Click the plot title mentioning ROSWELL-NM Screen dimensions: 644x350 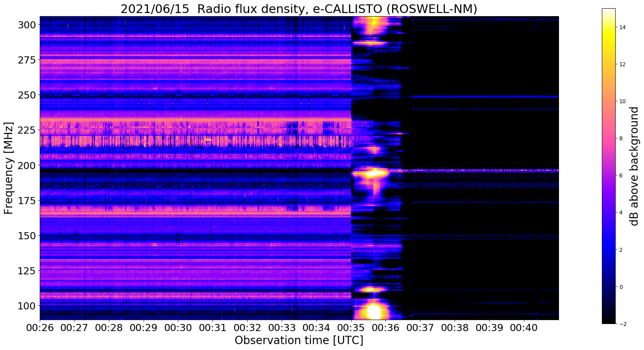(299, 9)
